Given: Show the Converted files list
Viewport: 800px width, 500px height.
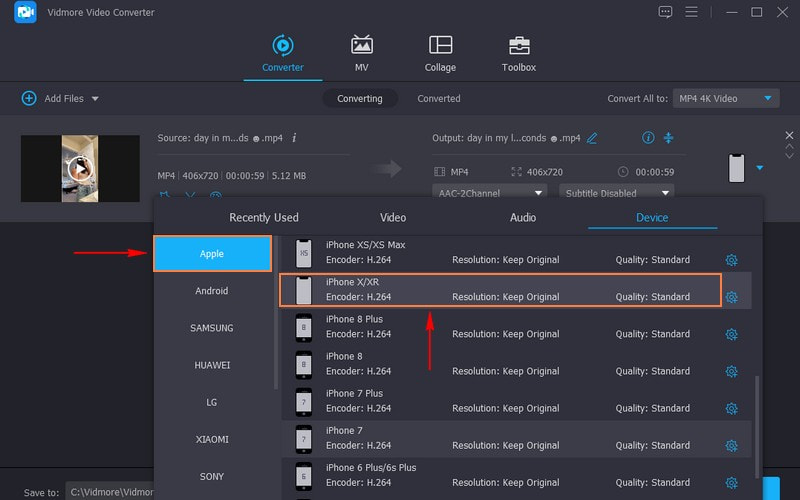Looking at the screenshot, I should tap(439, 99).
